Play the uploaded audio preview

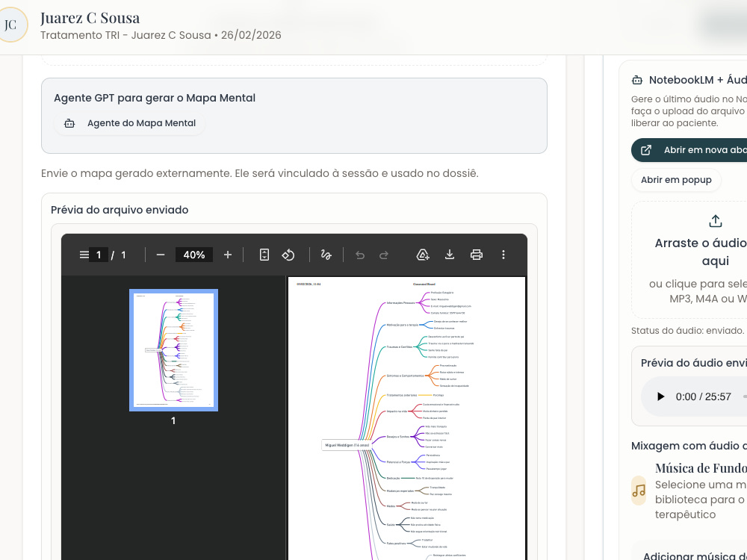click(660, 396)
